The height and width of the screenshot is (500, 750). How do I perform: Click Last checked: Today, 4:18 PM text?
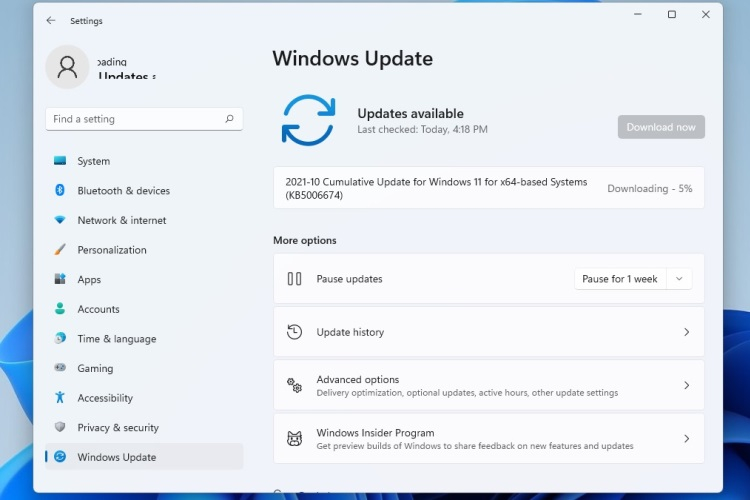422,129
